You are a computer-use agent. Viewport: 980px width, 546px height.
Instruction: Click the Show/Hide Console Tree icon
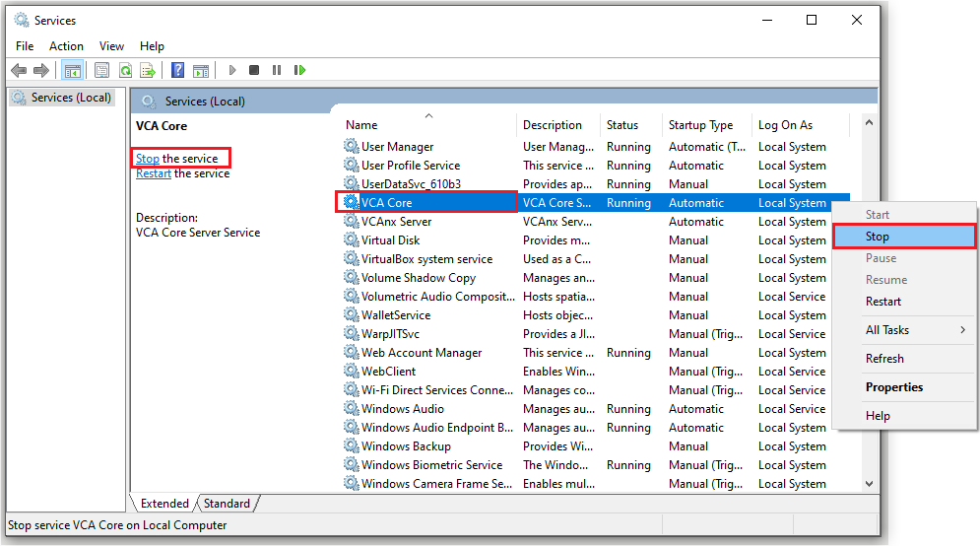coord(72,70)
